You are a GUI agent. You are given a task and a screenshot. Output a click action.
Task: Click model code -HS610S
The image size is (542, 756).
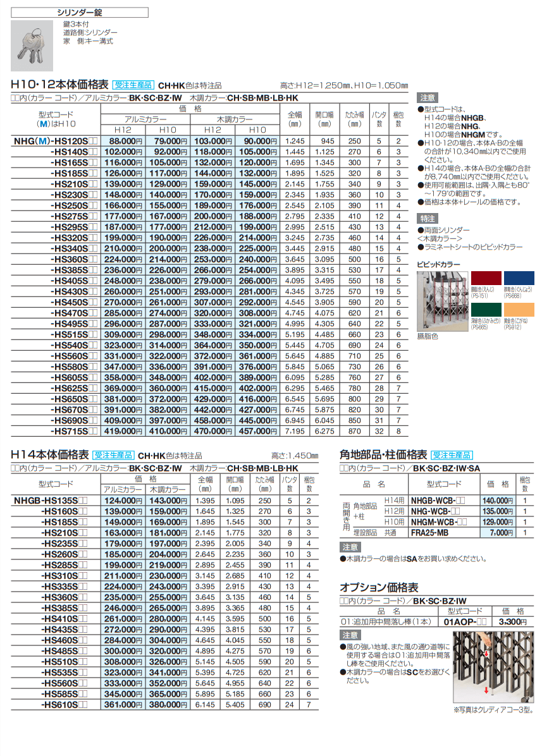[64, 705]
